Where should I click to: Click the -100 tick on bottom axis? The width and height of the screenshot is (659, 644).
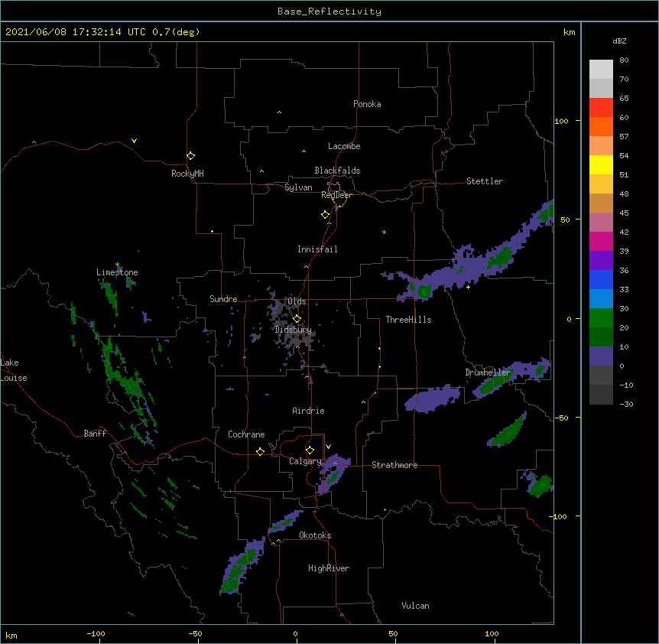point(96,633)
